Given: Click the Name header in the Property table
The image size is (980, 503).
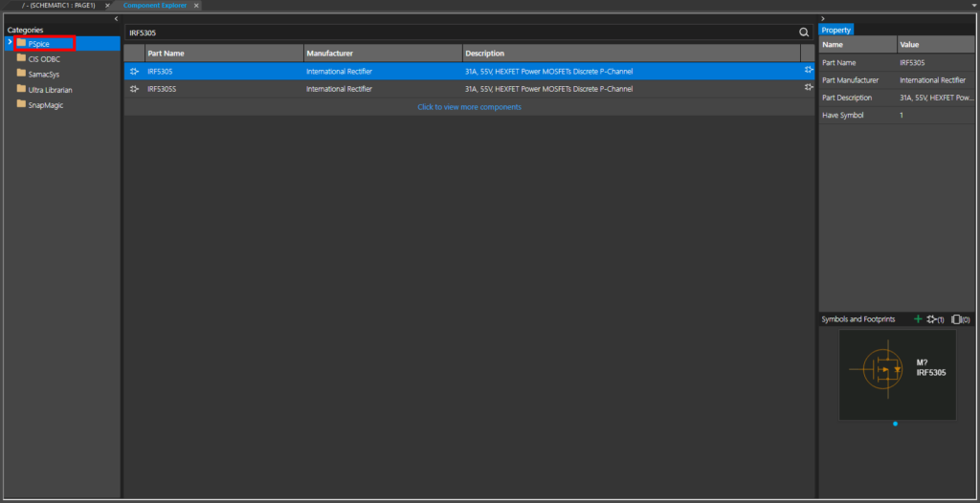Looking at the screenshot, I should [857, 45].
